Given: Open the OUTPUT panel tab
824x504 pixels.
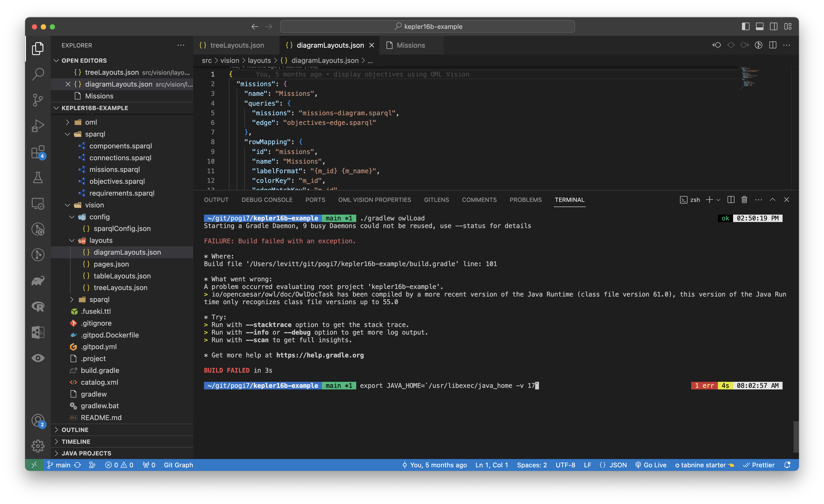Looking at the screenshot, I should [x=216, y=200].
